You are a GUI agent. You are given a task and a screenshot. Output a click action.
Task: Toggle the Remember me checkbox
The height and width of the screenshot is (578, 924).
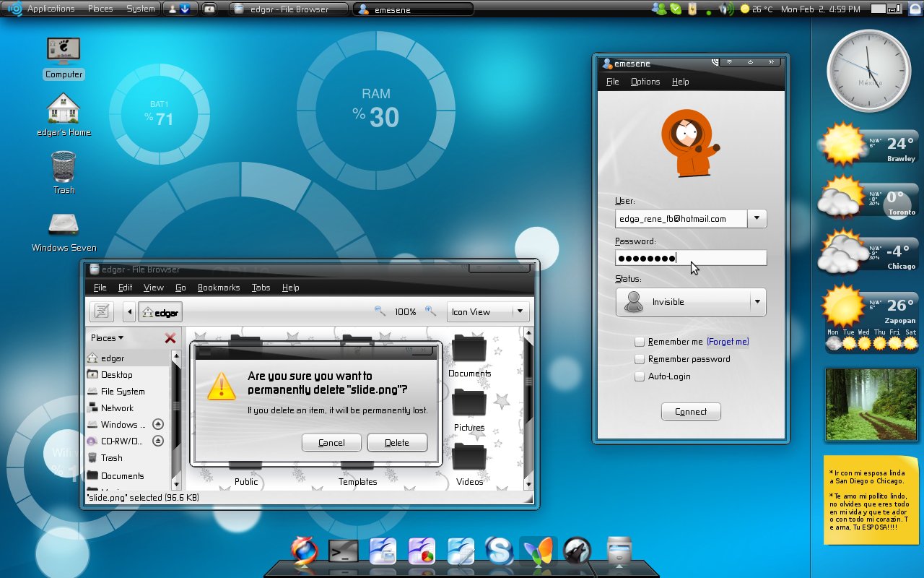coord(640,342)
